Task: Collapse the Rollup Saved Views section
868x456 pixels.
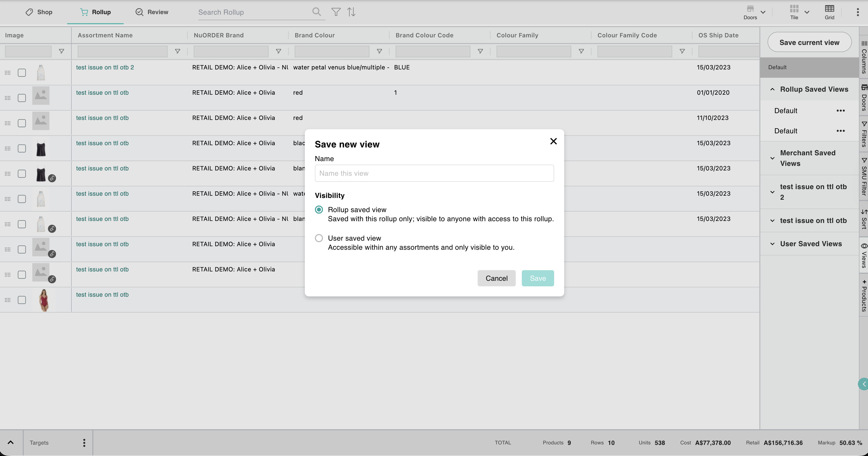Action: (772, 89)
